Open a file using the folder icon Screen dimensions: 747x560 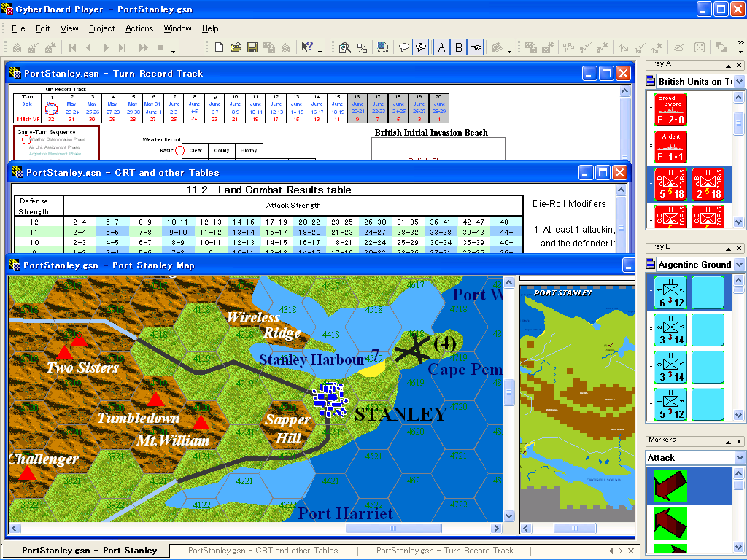pos(236,47)
